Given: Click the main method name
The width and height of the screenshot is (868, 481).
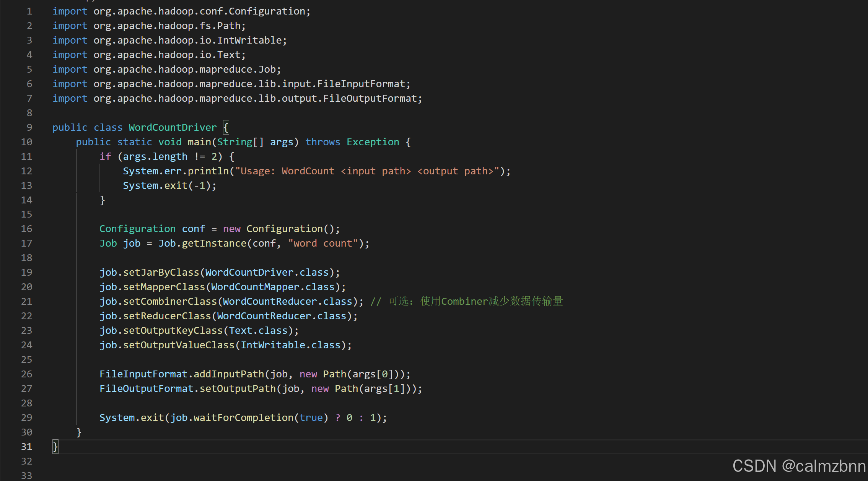Looking at the screenshot, I should pos(199,142).
